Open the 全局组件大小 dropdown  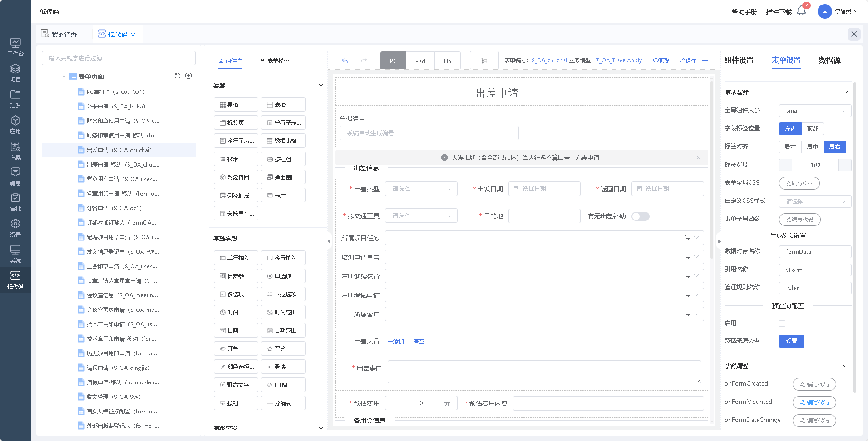(815, 111)
